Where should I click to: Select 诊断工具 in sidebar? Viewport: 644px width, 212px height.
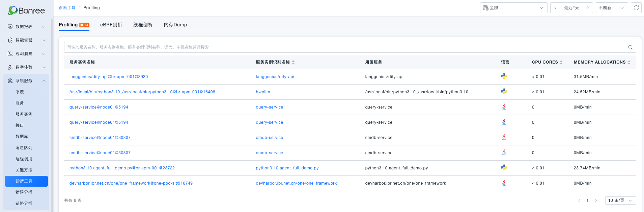[x=26, y=181]
